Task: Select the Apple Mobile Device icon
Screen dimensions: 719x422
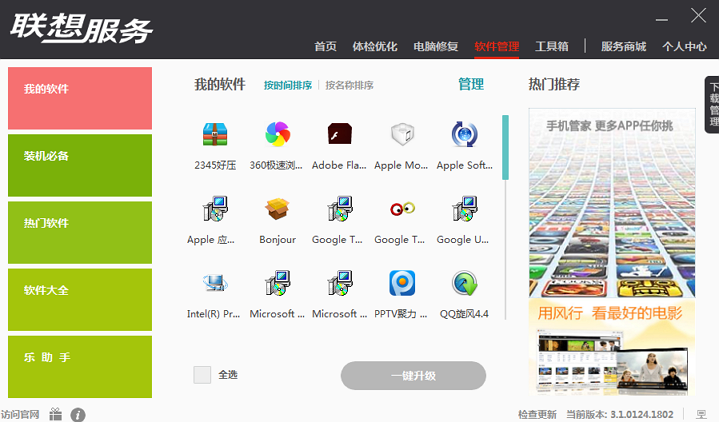Action: (x=402, y=134)
